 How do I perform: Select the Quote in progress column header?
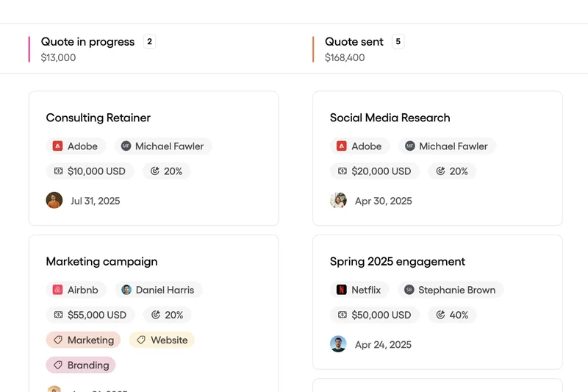pyautogui.click(x=87, y=42)
